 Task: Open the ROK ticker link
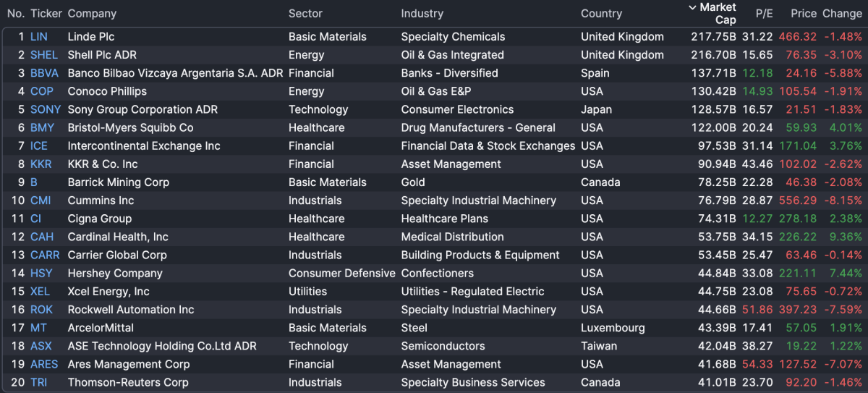pyautogui.click(x=41, y=310)
